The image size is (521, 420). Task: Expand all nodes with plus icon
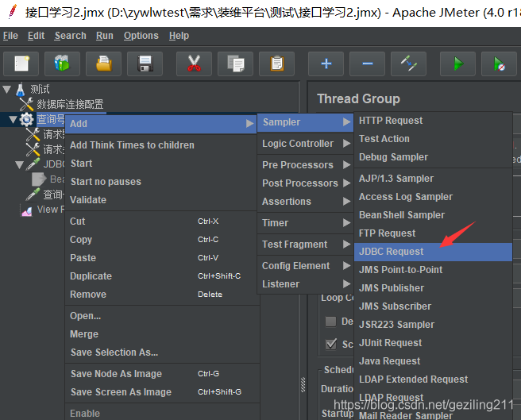[326, 64]
